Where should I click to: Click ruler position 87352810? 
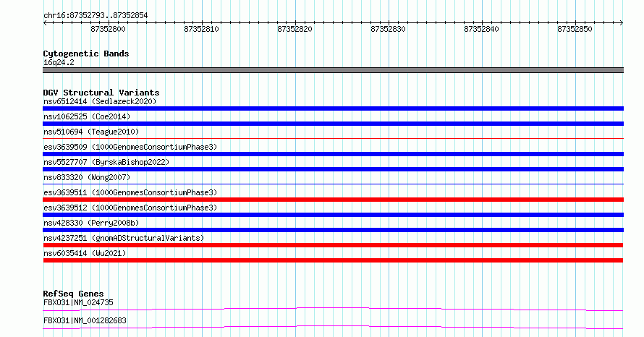coord(201,29)
